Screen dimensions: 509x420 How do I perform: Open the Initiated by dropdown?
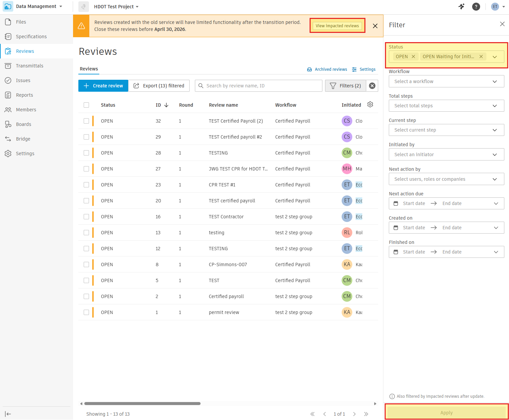tap(446, 155)
